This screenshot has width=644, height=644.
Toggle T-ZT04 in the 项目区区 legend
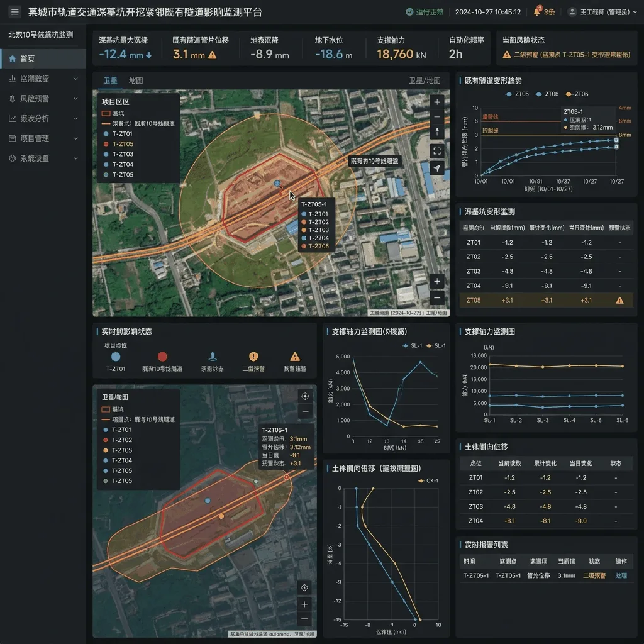pyautogui.click(x=118, y=164)
